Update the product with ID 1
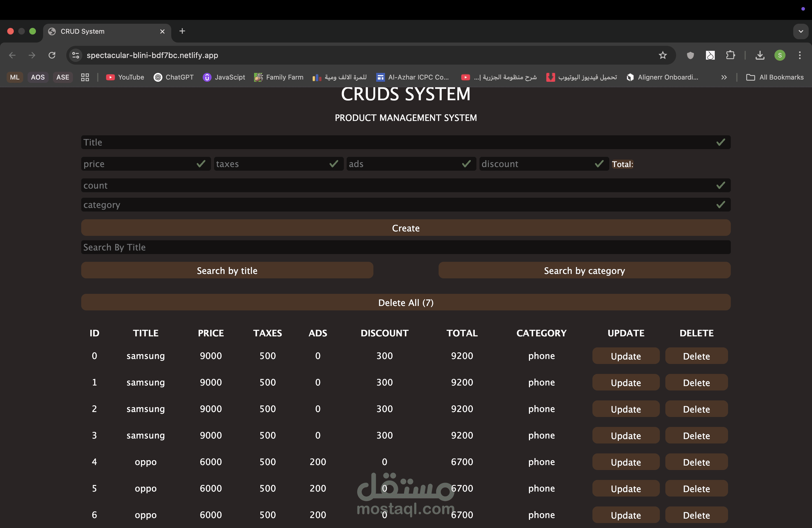This screenshot has width=812, height=528. click(x=626, y=383)
